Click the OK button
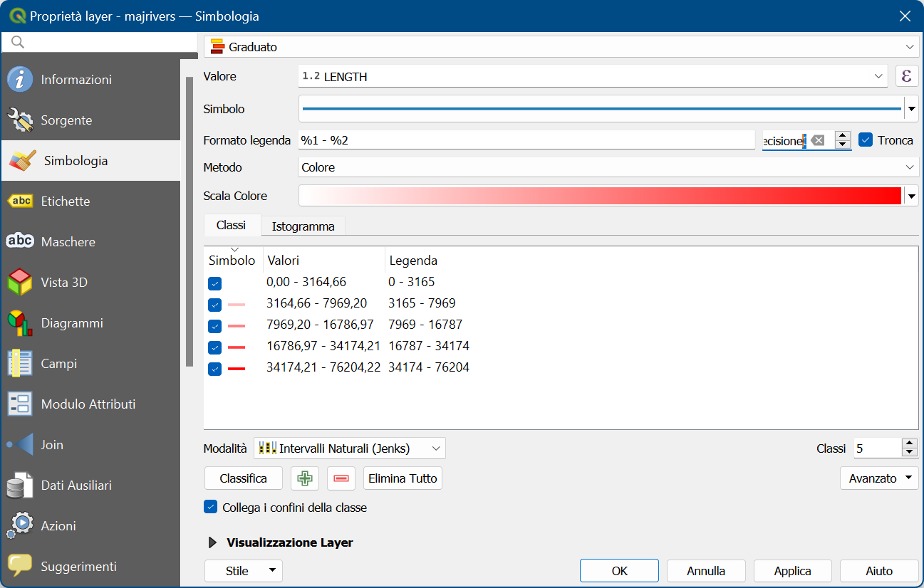 620,571
